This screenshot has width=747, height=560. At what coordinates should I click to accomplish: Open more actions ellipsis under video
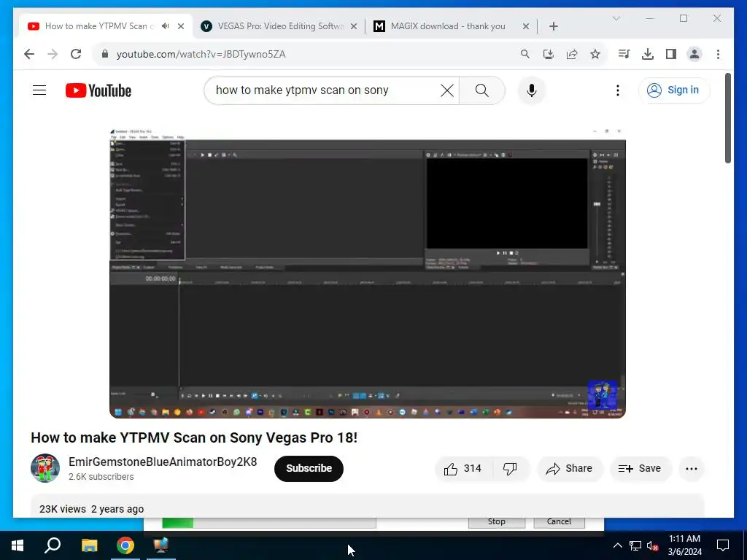(692, 469)
